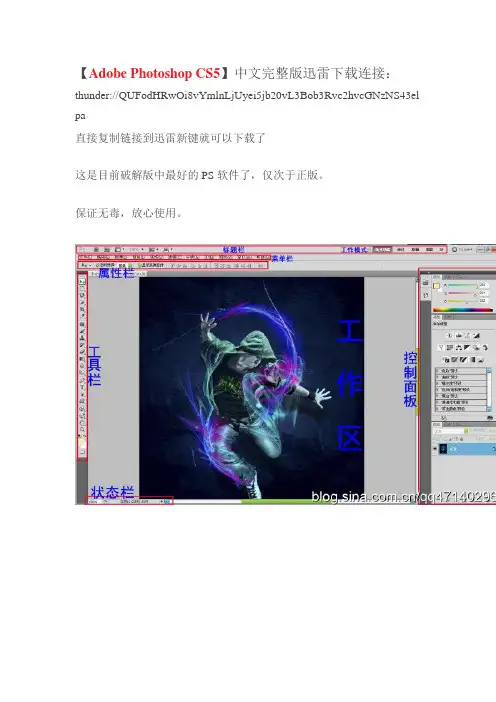Select the Brush tool

tap(82, 331)
